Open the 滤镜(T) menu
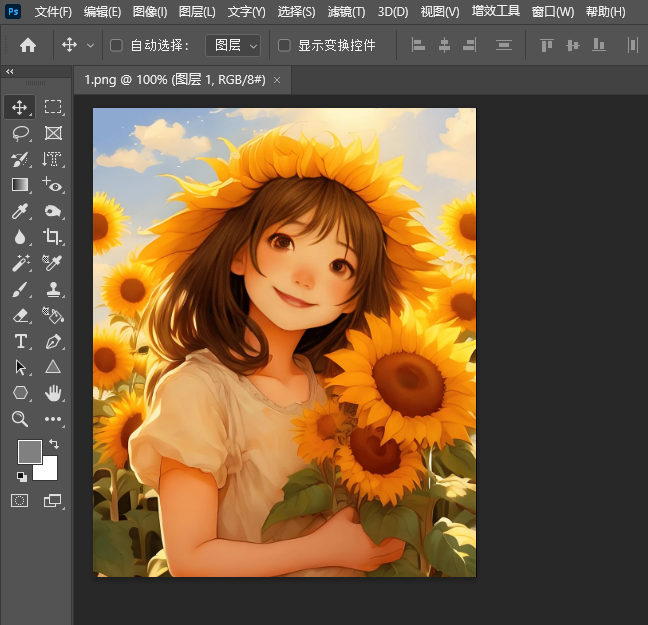 [x=346, y=12]
